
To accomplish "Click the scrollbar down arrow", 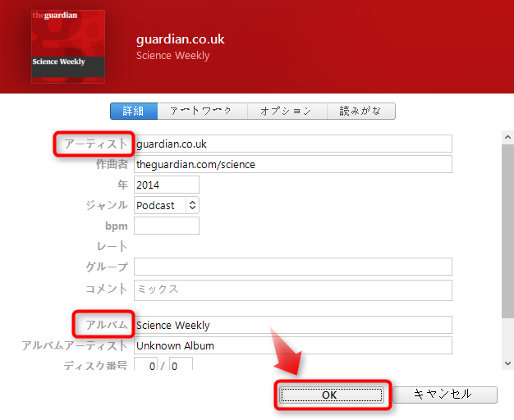I will point(507,363).
